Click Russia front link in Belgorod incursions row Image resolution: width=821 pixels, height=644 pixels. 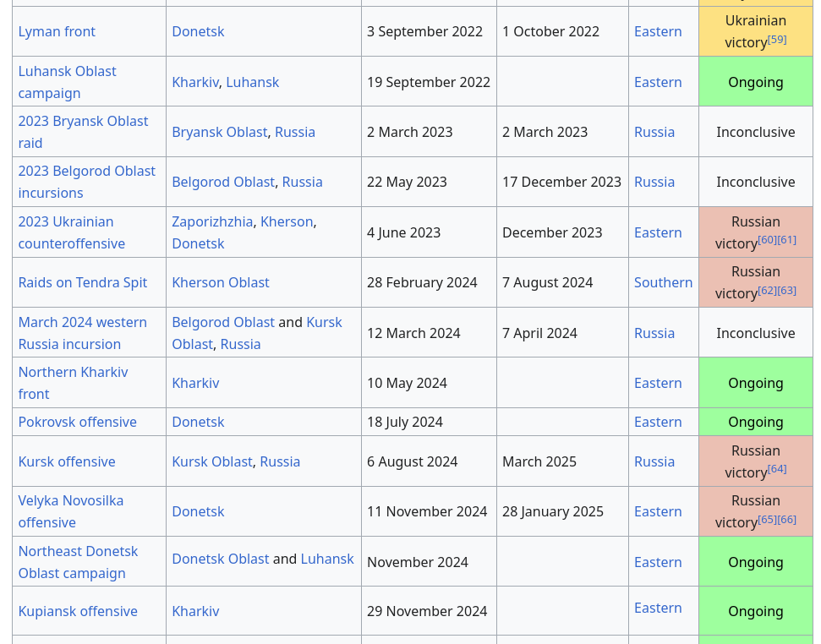654,182
